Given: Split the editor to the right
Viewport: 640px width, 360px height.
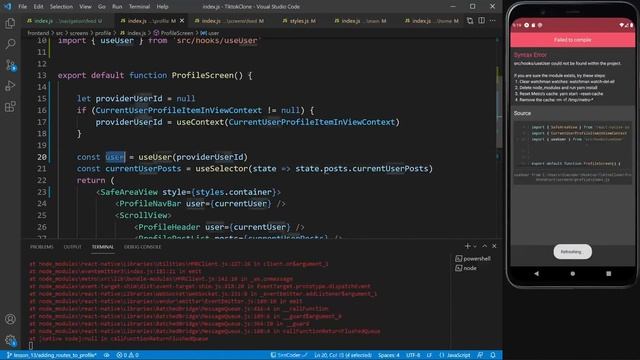Looking at the screenshot, I should tap(482, 21).
